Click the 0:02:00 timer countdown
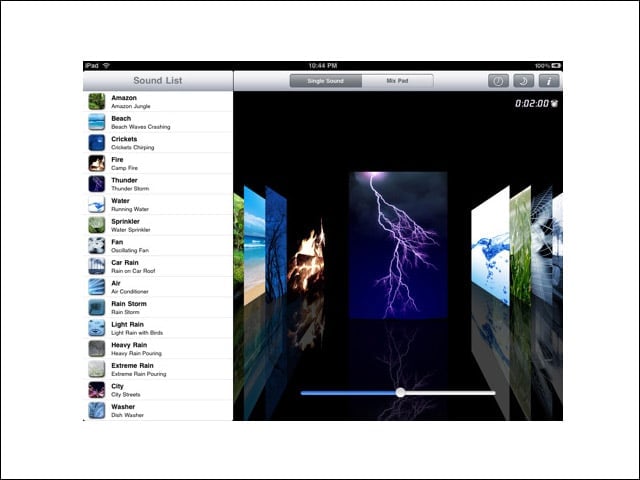 point(532,104)
